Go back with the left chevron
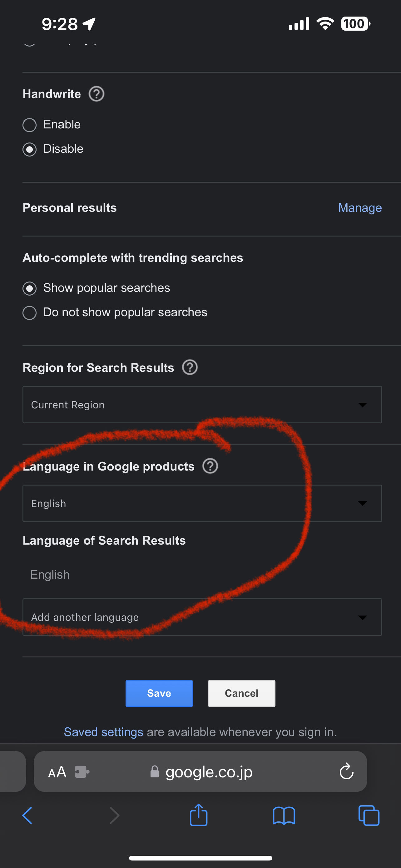 tap(27, 816)
